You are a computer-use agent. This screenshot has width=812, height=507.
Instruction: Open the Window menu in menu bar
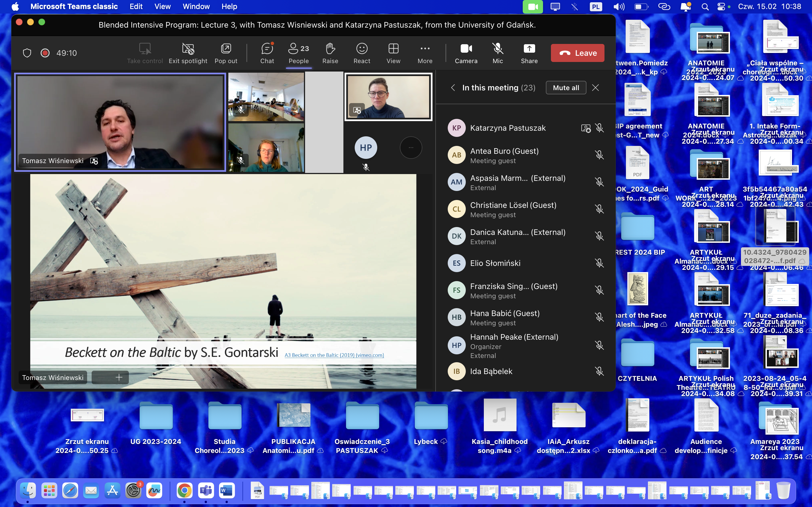coord(196,6)
